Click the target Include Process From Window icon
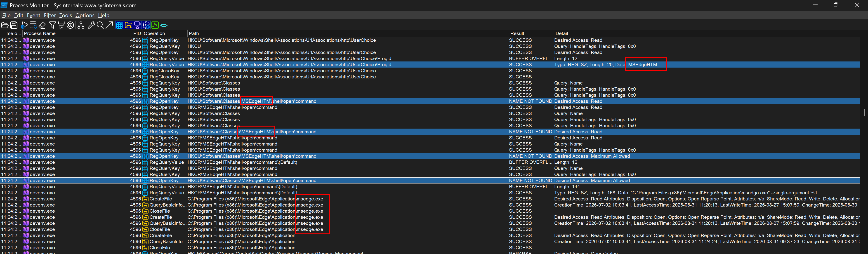The image size is (868, 254). [71, 25]
